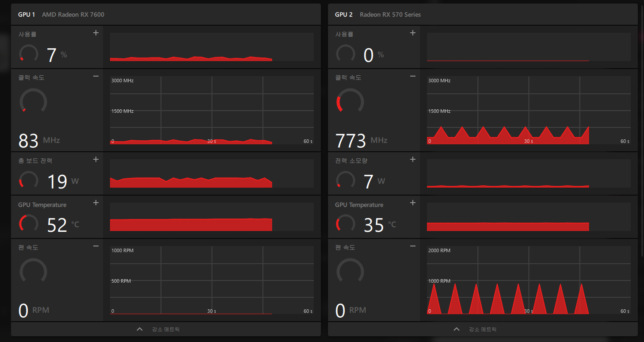Click the 7 W power consumption value
This screenshot has width=644, height=342.
pyautogui.click(x=374, y=181)
